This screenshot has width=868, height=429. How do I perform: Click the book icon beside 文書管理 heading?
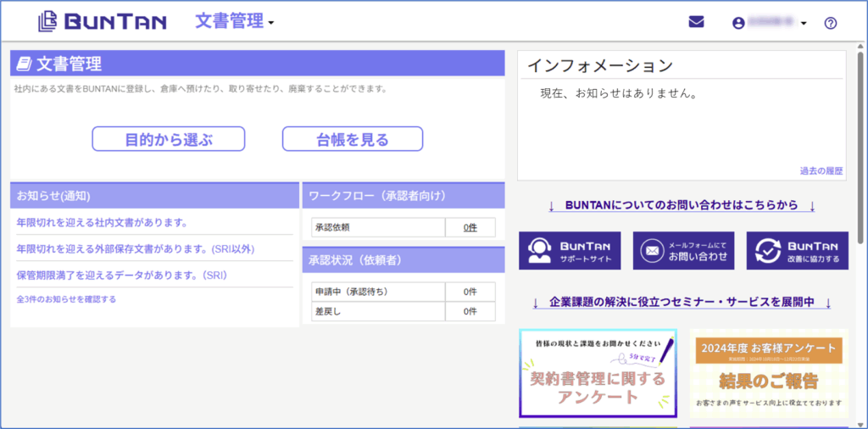[x=24, y=63]
